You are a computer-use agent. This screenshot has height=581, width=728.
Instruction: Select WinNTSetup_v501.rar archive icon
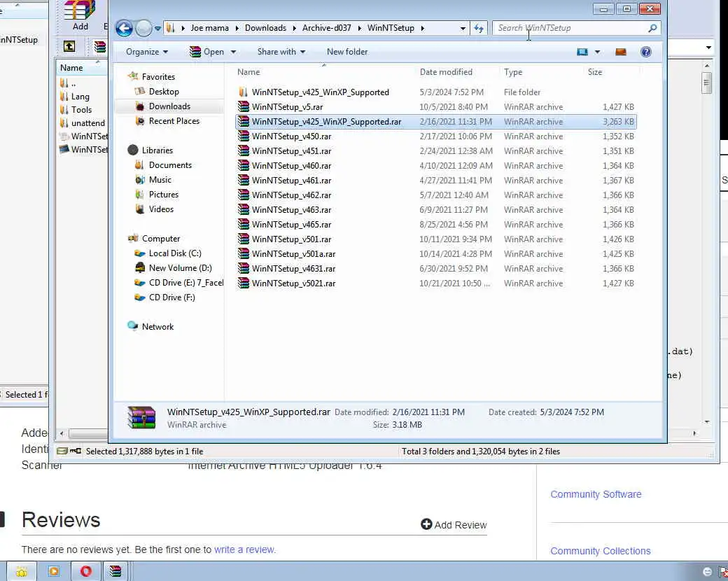244,239
